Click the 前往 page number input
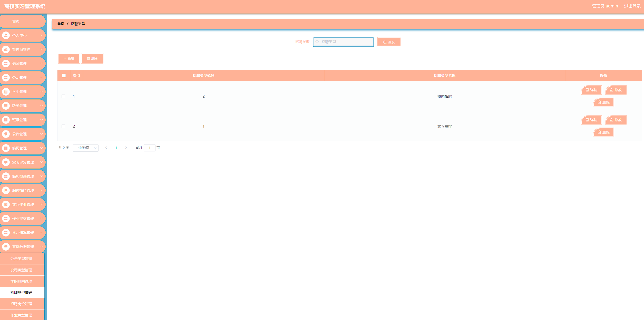Viewport: 644px width, 320px height. (x=150, y=148)
